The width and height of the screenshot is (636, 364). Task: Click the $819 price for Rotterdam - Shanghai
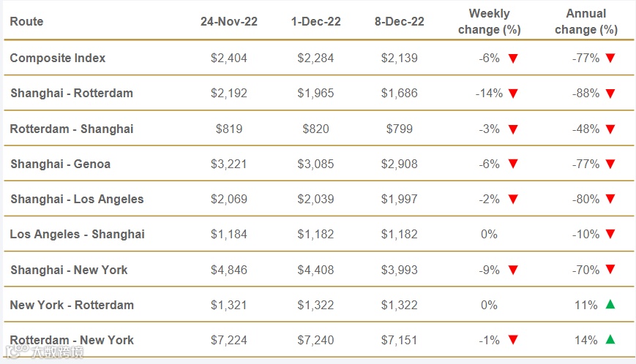click(x=228, y=129)
